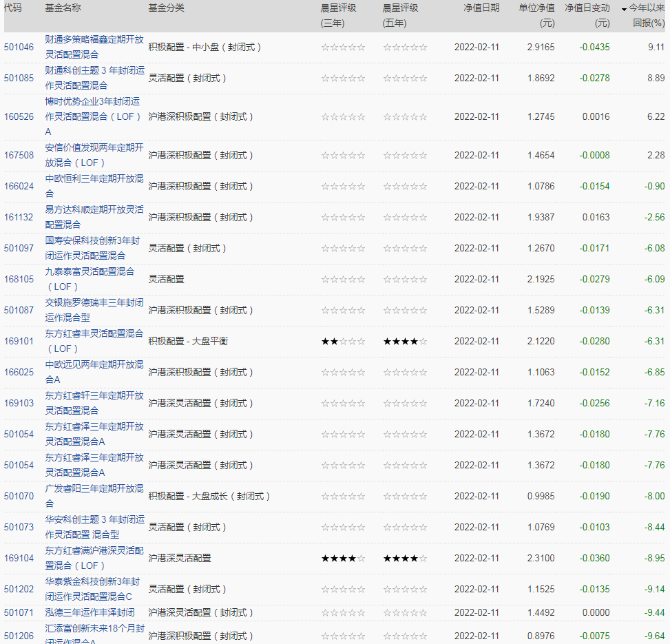
Task: Select net value 2.1925 of fund 168105
Action: click(x=541, y=279)
